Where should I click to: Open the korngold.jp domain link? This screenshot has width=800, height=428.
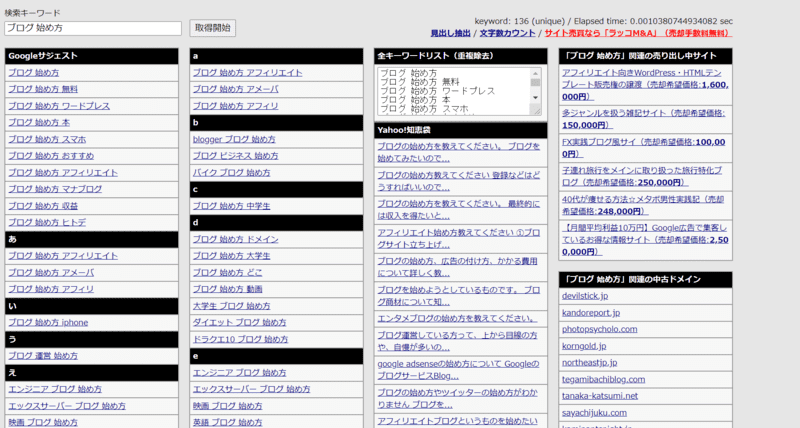(584, 346)
